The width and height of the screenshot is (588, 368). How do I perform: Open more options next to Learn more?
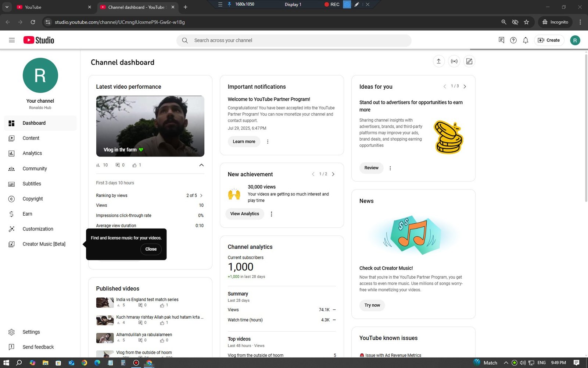[x=268, y=142]
